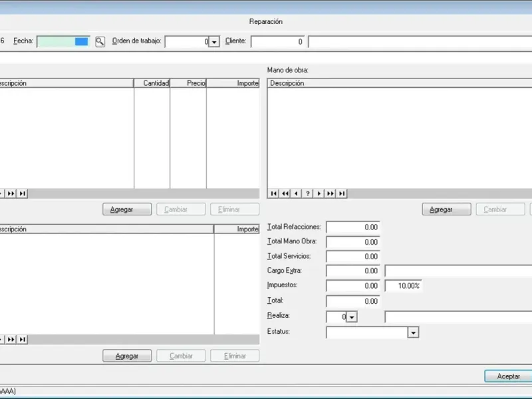The height and width of the screenshot is (399, 532).
Task: Click the Mano de obra label
Action: click(x=288, y=70)
